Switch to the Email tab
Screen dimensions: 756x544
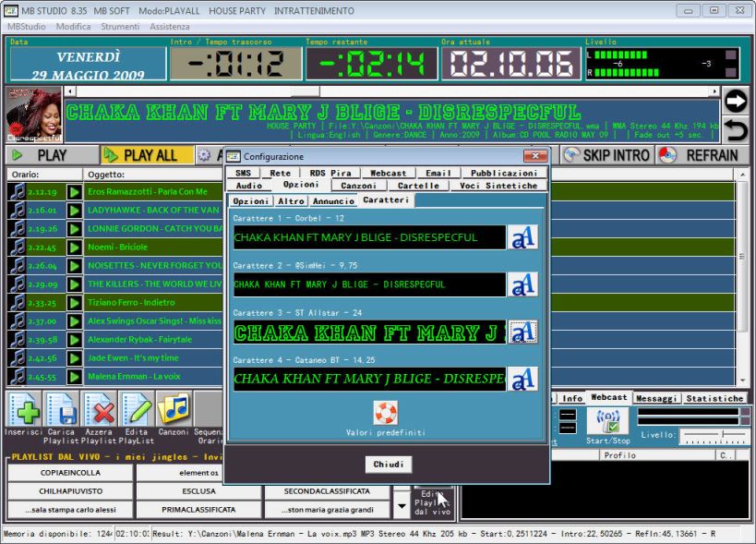point(438,173)
